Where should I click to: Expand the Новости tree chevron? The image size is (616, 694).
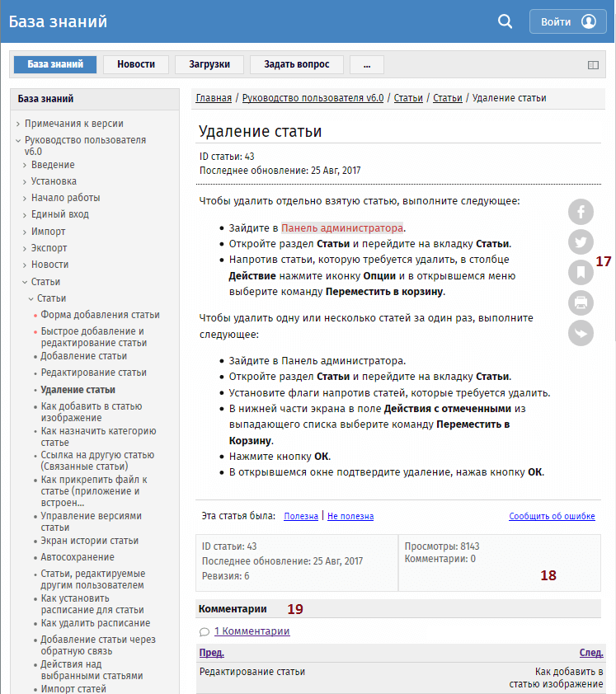(25, 265)
